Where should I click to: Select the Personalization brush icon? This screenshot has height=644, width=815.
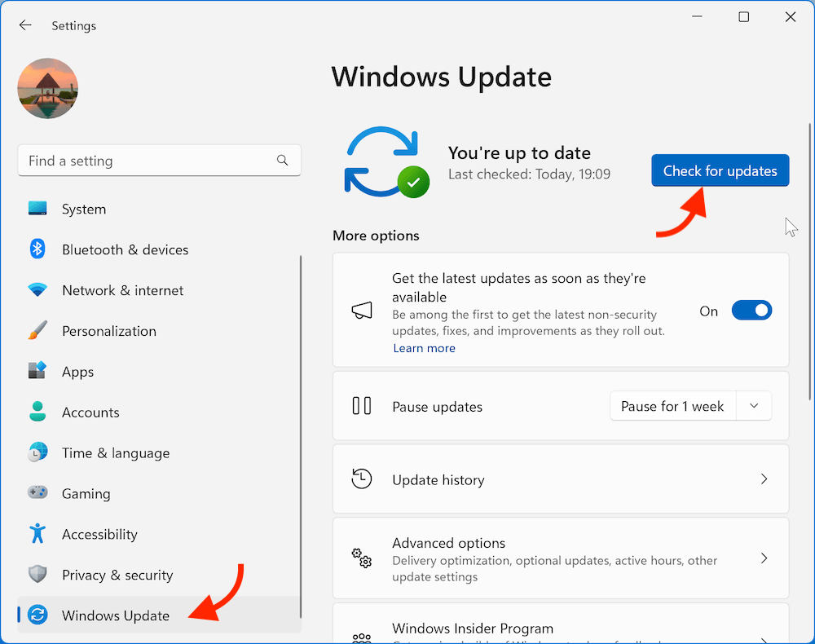click(x=37, y=331)
